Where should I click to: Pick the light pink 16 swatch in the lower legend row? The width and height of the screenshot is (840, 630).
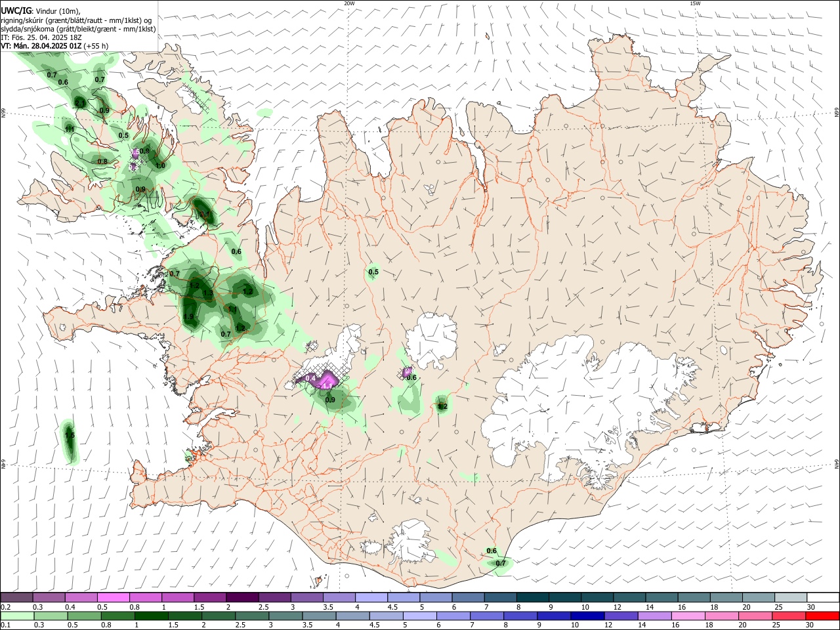click(x=688, y=616)
